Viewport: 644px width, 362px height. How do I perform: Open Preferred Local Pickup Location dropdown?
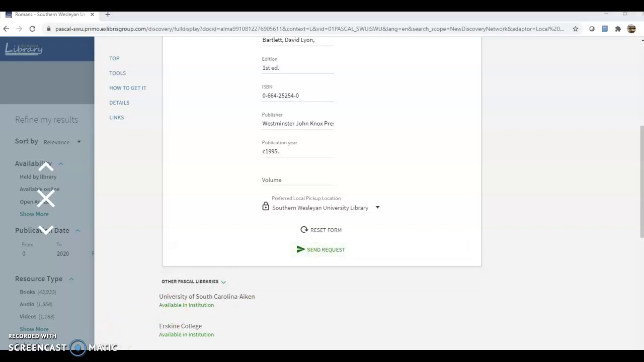327,208
